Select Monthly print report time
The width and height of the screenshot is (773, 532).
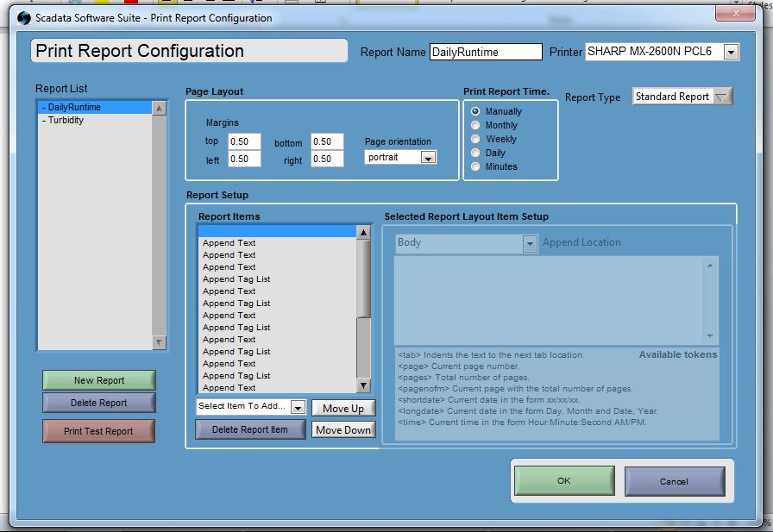point(477,125)
